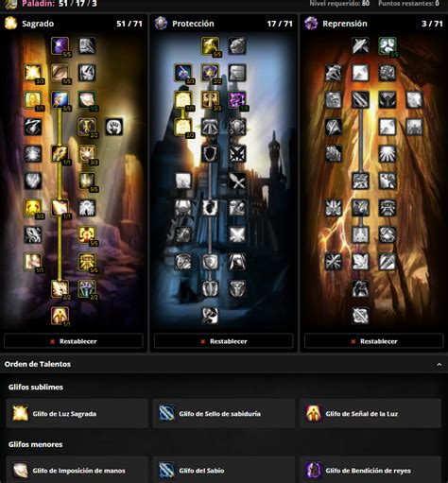Select bottom 1/1 talent in Sagrado tree
Viewport: 448px width, 483px height.
click(60, 316)
